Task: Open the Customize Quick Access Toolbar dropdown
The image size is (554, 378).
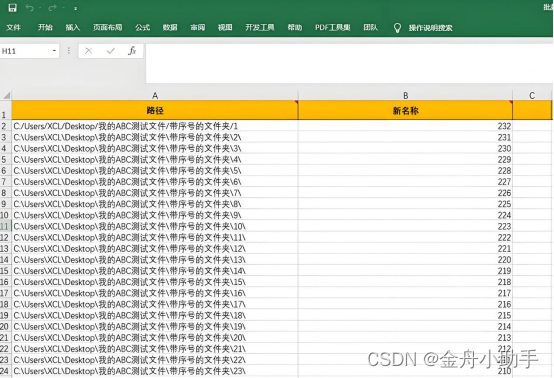Action: click(75, 8)
